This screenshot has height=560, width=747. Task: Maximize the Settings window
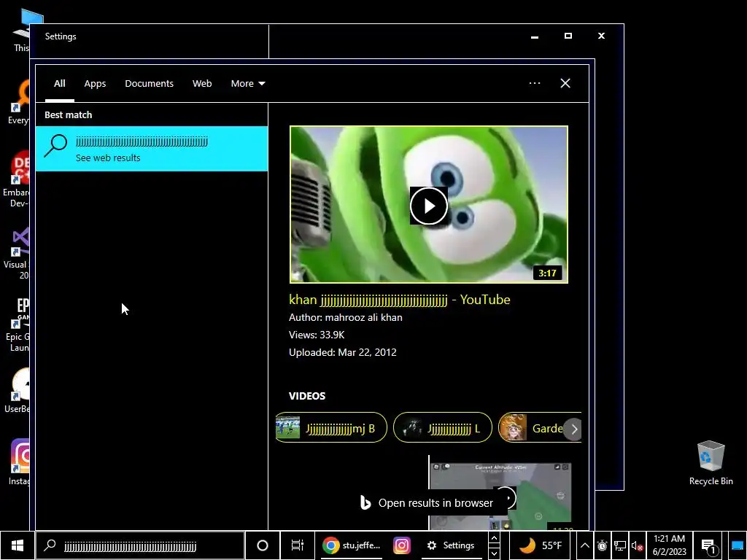(568, 36)
